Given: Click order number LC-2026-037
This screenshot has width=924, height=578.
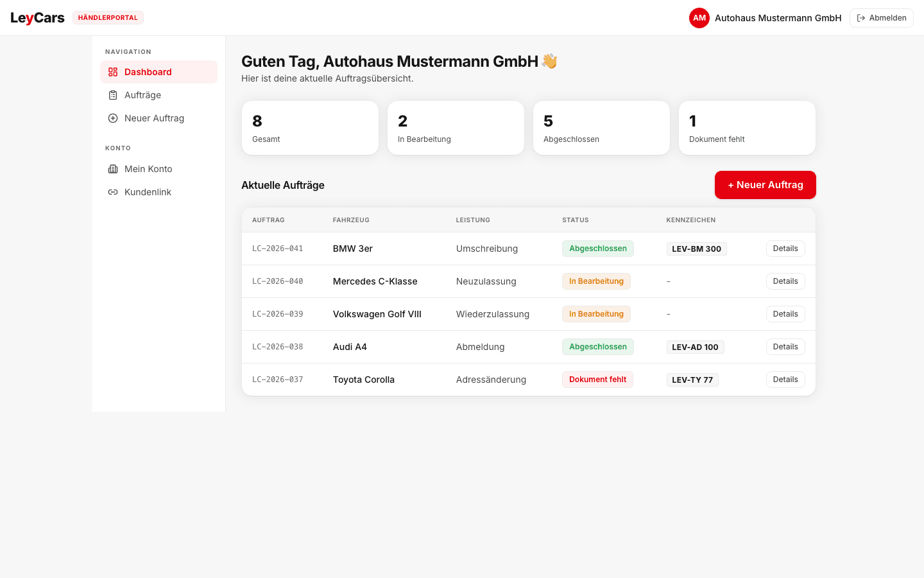Looking at the screenshot, I should (277, 380).
